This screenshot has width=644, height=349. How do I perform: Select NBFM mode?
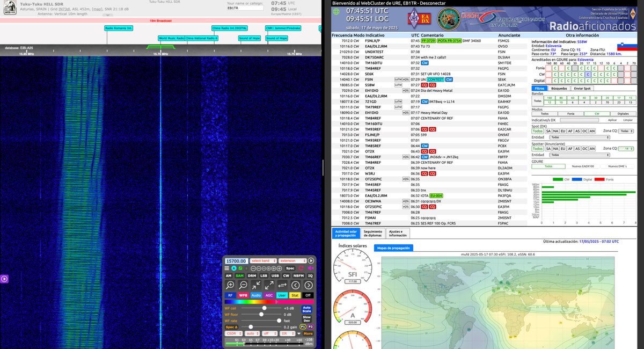coord(298,276)
